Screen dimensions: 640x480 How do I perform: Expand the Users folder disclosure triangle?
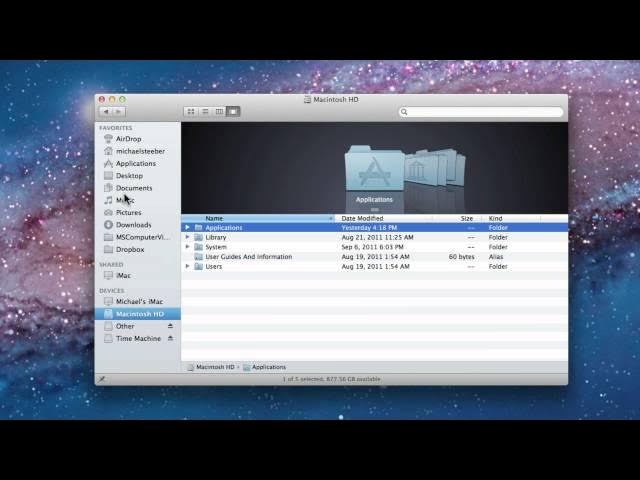coord(187,267)
